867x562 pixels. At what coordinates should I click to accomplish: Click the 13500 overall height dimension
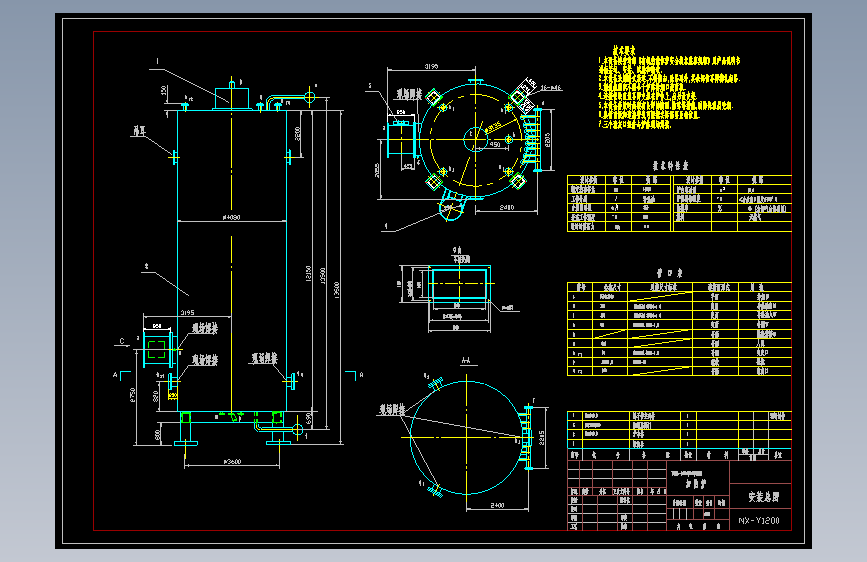click(x=337, y=290)
